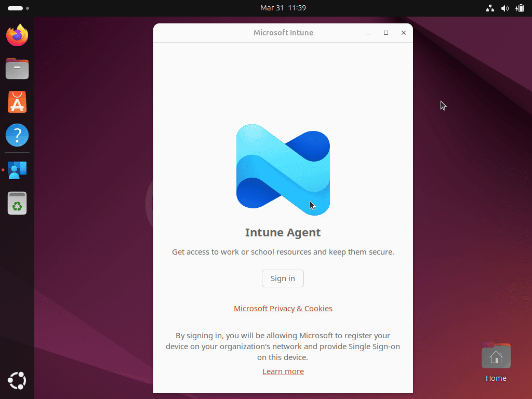Open the clock showing Mar 31 11:59
This screenshot has width=532, height=399.
tap(283, 8)
